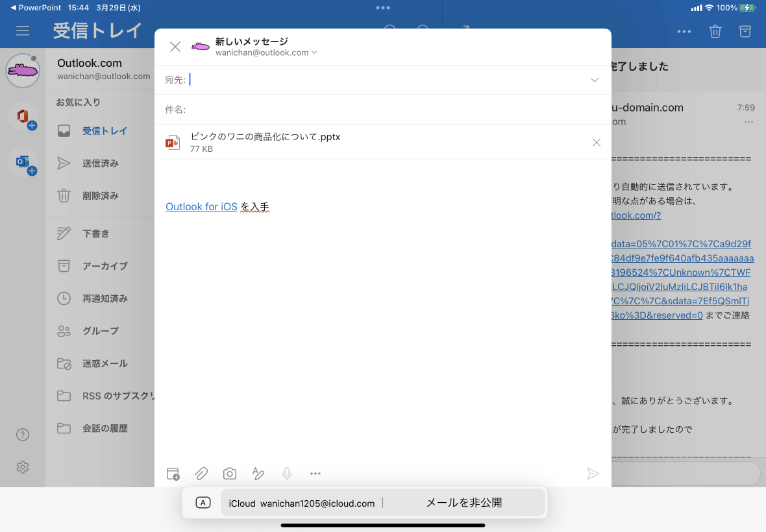Open 迷惑メール junk folder

click(100, 363)
